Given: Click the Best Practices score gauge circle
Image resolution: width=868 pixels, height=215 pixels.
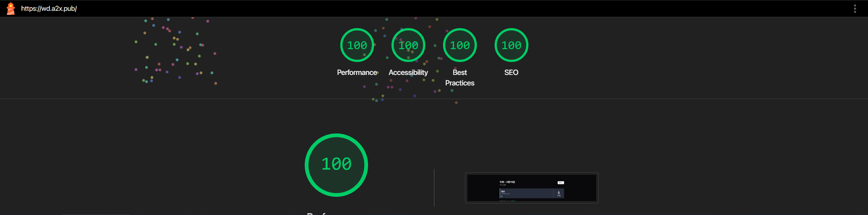Looking at the screenshot, I should click(459, 45).
